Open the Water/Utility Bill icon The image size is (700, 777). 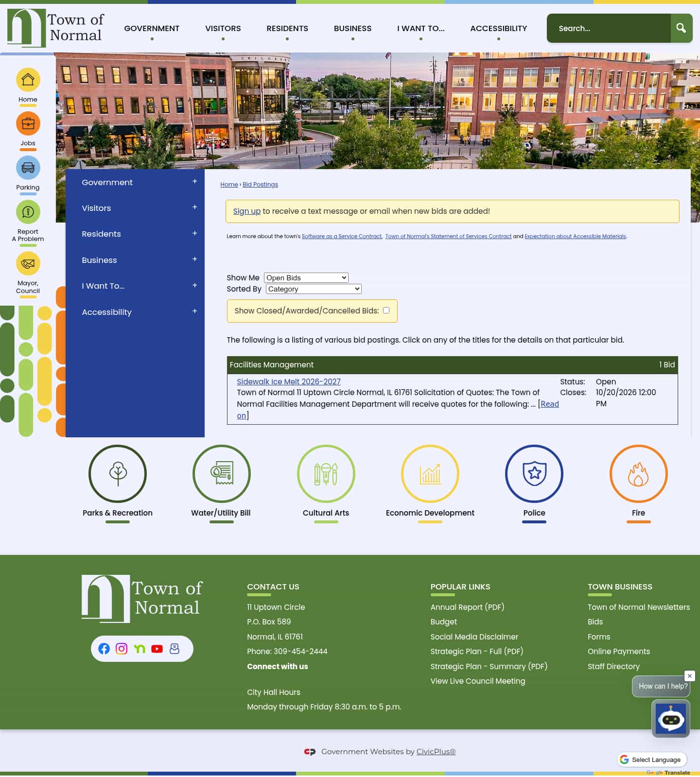[x=222, y=474]
